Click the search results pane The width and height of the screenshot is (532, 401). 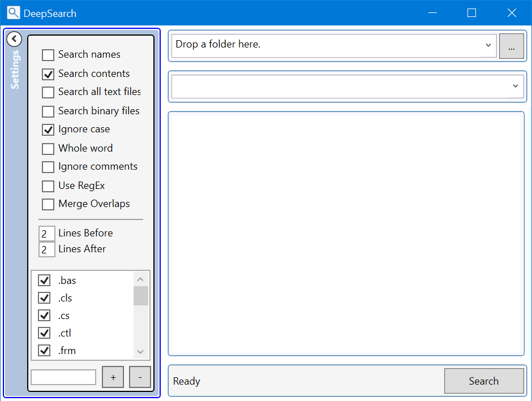[x=346, y=234]
